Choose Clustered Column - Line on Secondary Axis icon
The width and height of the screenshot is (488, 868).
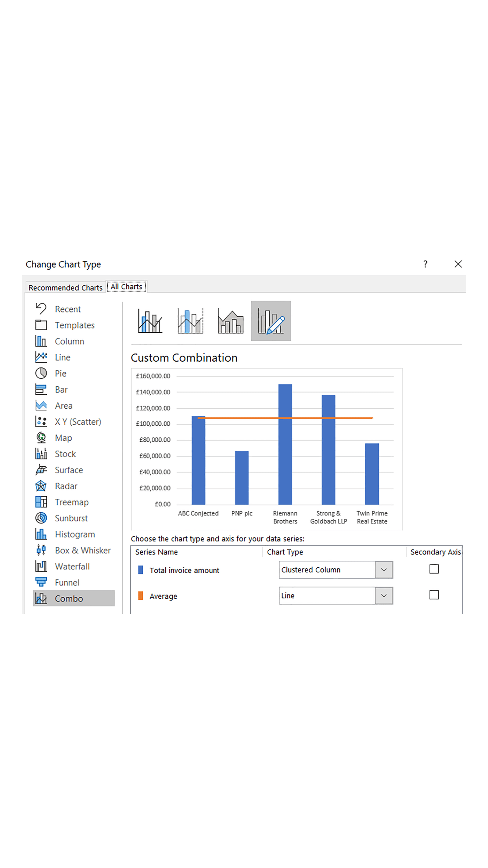coord(190,321)
